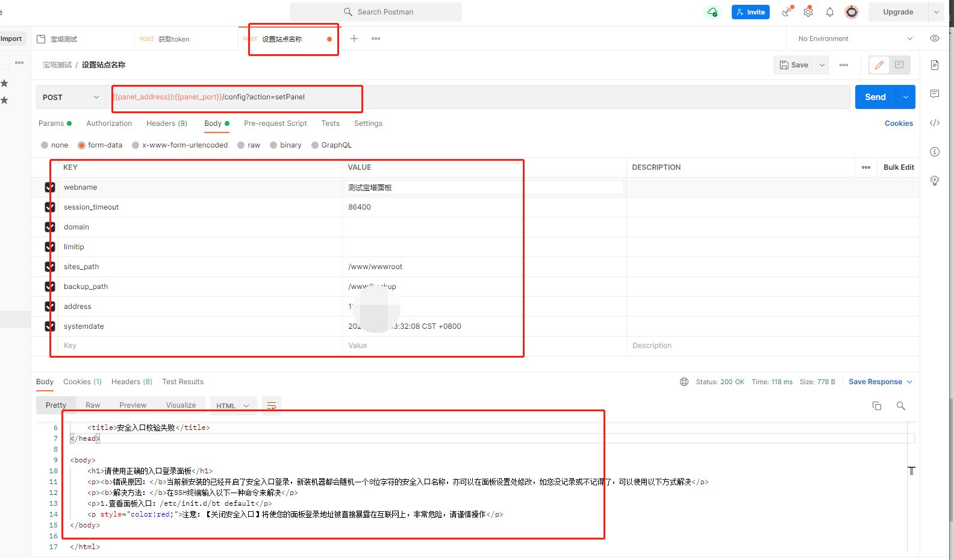Screen dimensions: 954x560
Task: Click the environment quick look eye icon
Action: [935, 39]
